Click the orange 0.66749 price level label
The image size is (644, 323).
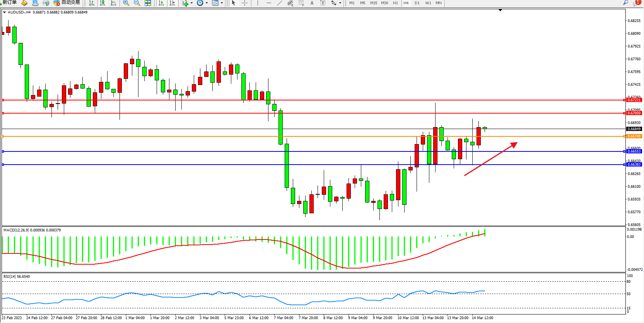pyautogui.click(x=634, y=136)
